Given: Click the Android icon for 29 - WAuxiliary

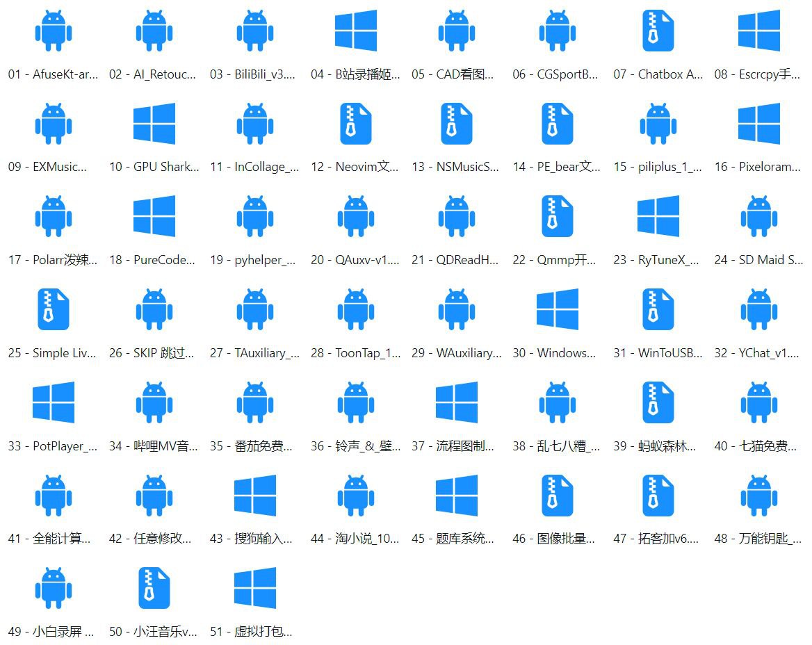Looking at the screenshot, I should 457,309.
